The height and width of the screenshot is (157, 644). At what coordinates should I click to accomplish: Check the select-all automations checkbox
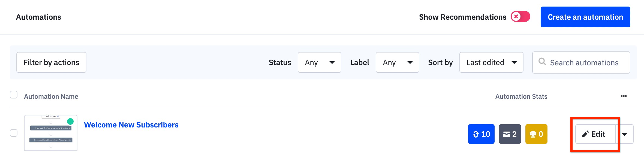coord(14,95)
